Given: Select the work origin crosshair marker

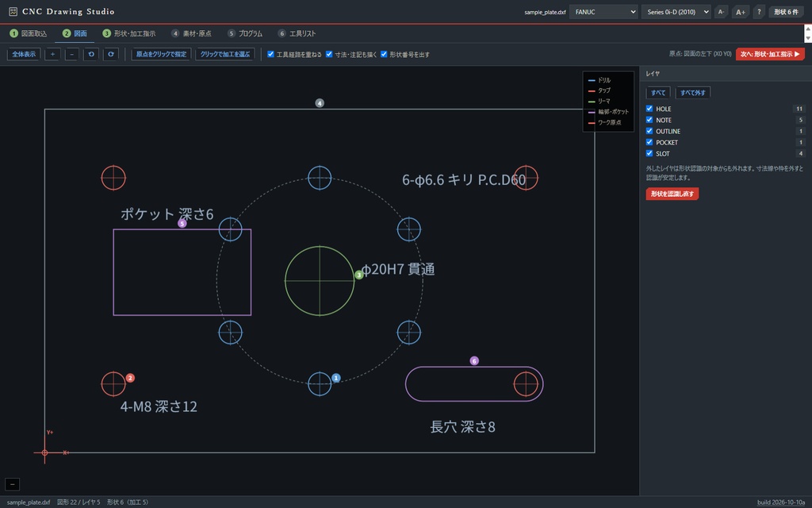Looking at the screenshot, I should point(45,452).
